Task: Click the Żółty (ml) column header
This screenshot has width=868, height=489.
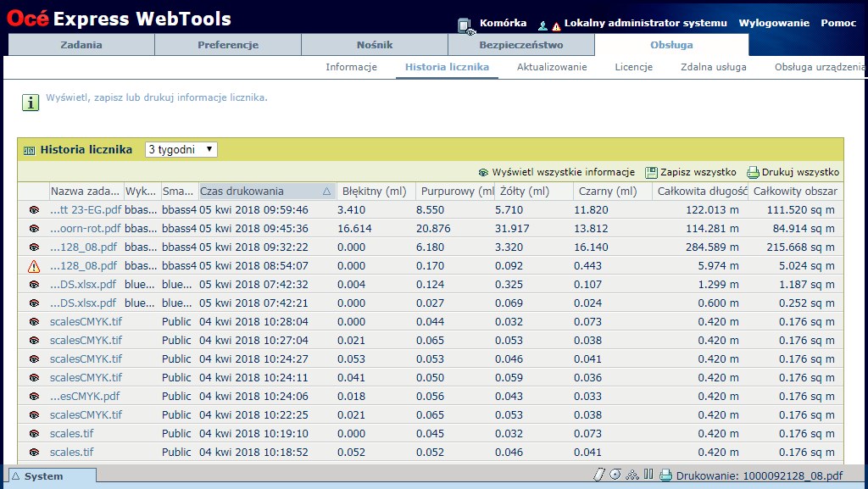Action: [x=534, y=192]
